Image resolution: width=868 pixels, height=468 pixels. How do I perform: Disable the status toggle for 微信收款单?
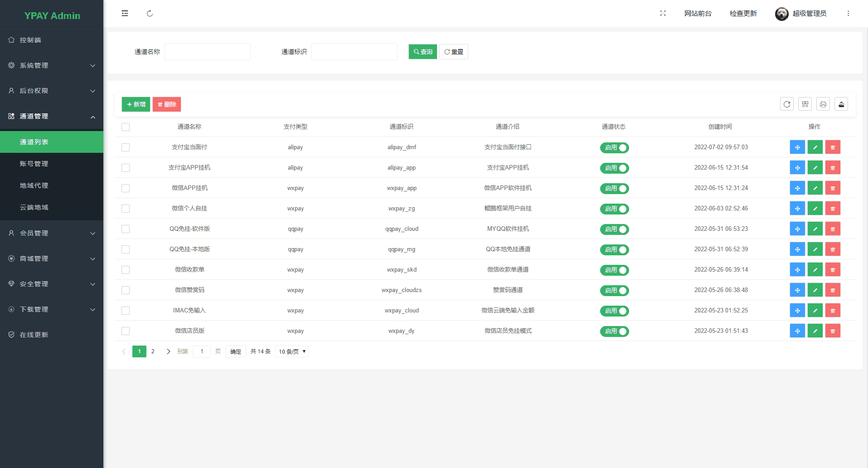[x=614, y=270]
